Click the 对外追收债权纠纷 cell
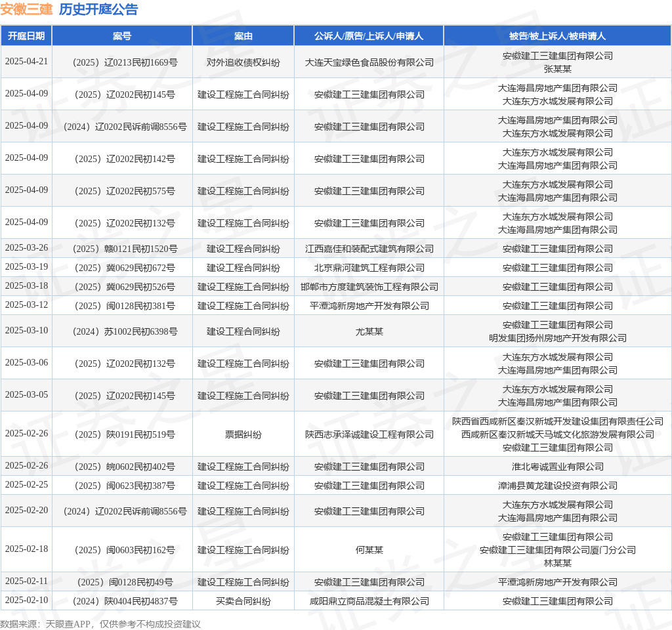The image size is (672, 630). coord(243,62)
